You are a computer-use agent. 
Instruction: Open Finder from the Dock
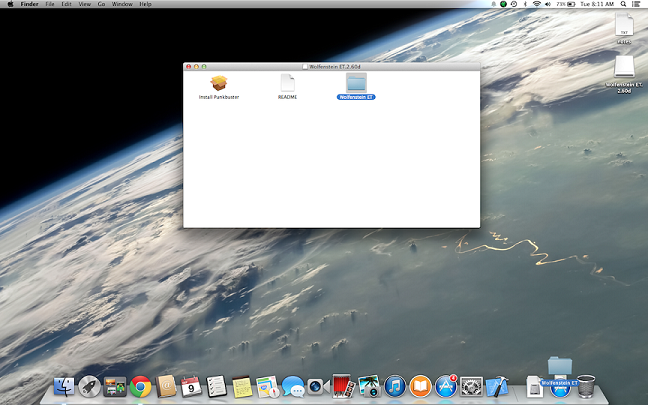click(64, 387)
